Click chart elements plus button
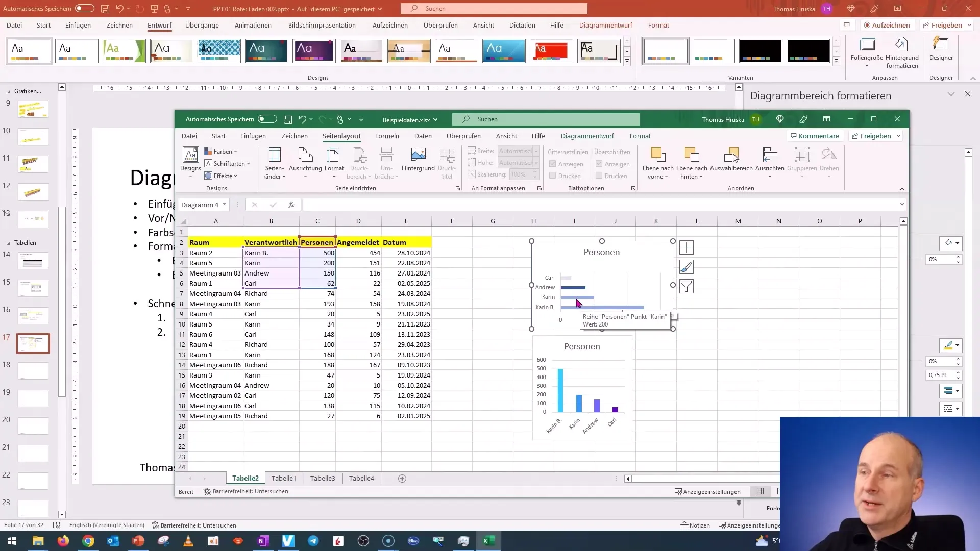This screenshot has height=551, width=980. (x=687, y=248)
